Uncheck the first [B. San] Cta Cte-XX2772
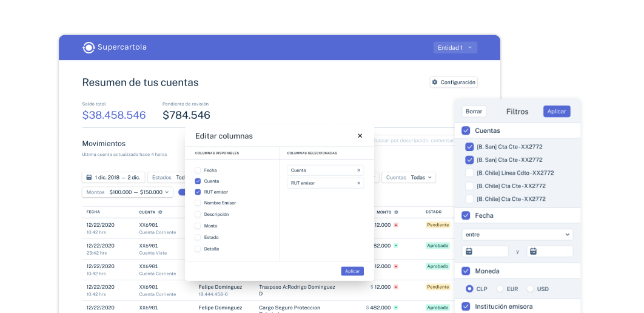644x313 pixels. click(x=469, y=147)
